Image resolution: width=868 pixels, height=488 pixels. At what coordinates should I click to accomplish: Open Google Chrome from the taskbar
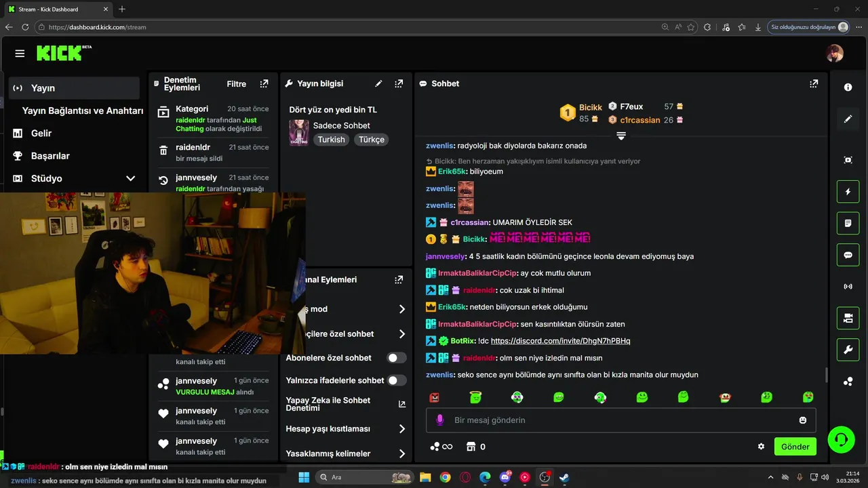point(445,477)
